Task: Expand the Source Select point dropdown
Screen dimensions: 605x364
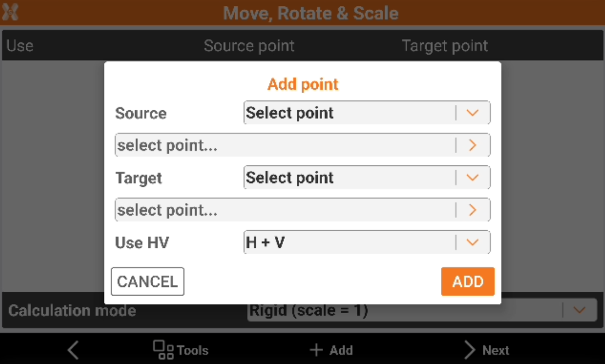Action: pyautogui.click(x=472, y=113)
